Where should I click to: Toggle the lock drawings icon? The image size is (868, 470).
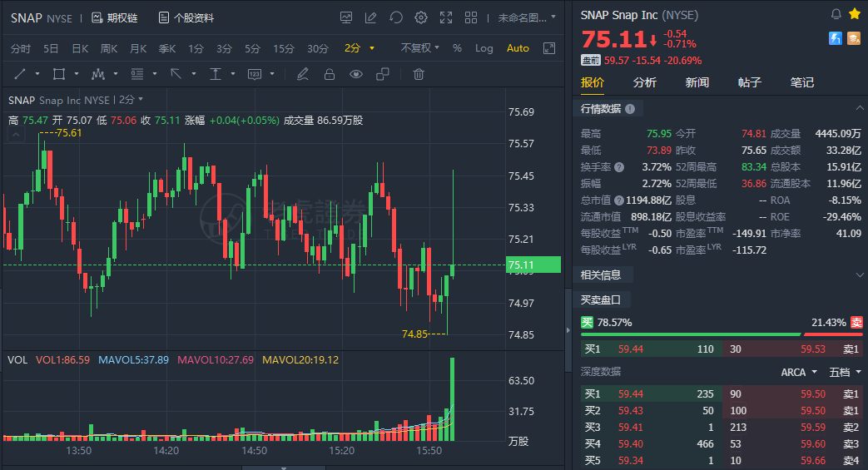coord(330,74)
